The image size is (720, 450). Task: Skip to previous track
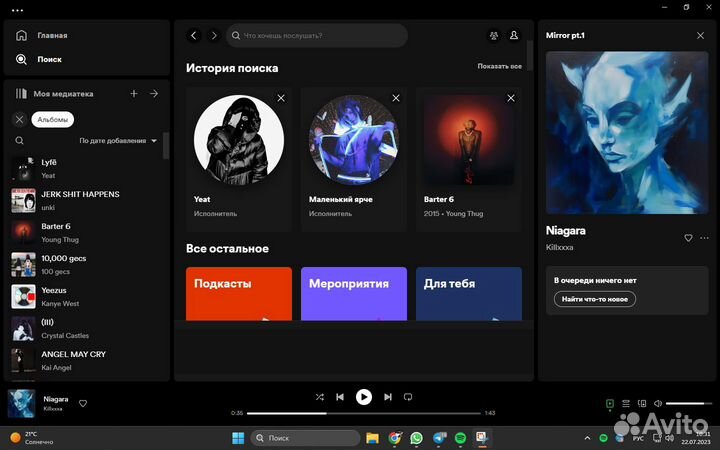point(340,397)
